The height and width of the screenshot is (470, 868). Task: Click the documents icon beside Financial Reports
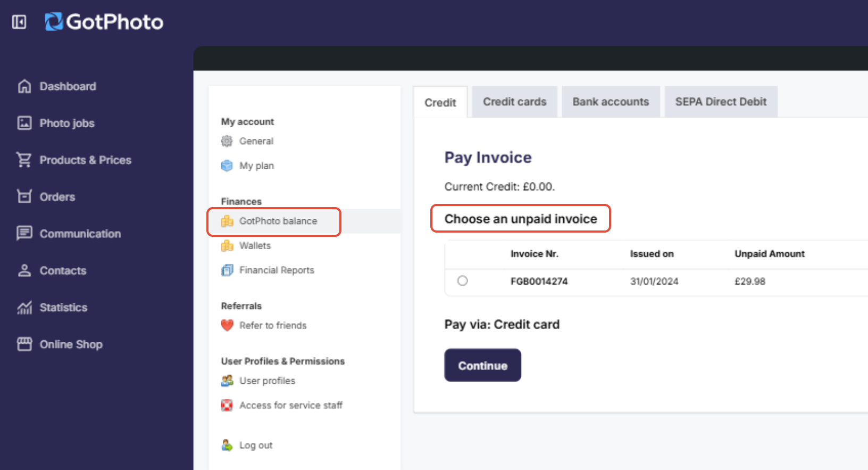pos(227,270)
